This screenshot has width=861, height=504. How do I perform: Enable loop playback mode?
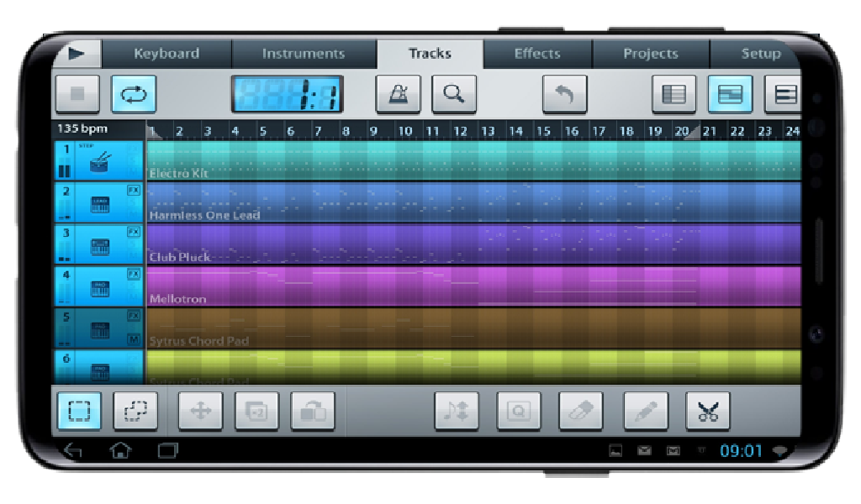coord(135,93)
